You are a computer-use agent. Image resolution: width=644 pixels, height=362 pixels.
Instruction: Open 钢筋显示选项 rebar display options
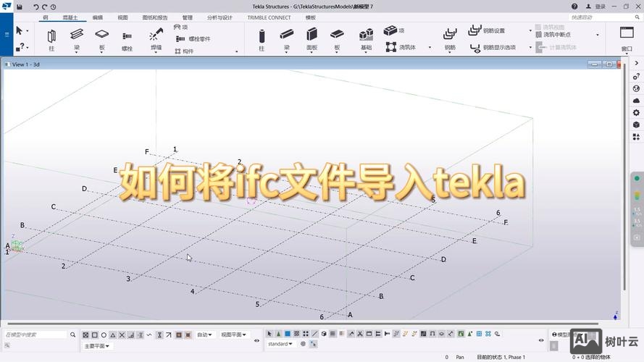point(493,48)
